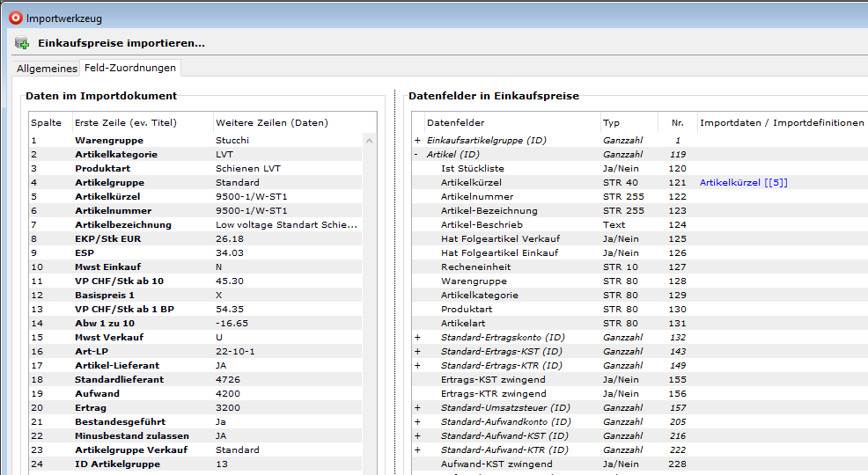Click the Spalte column header
This screenshot has width=868, height=475.
47,122
